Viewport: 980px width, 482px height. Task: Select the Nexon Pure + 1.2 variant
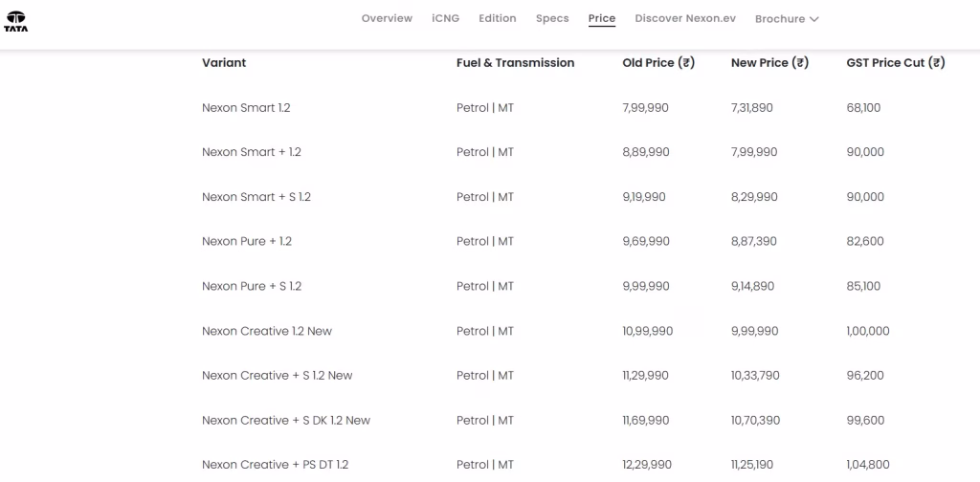247,241
